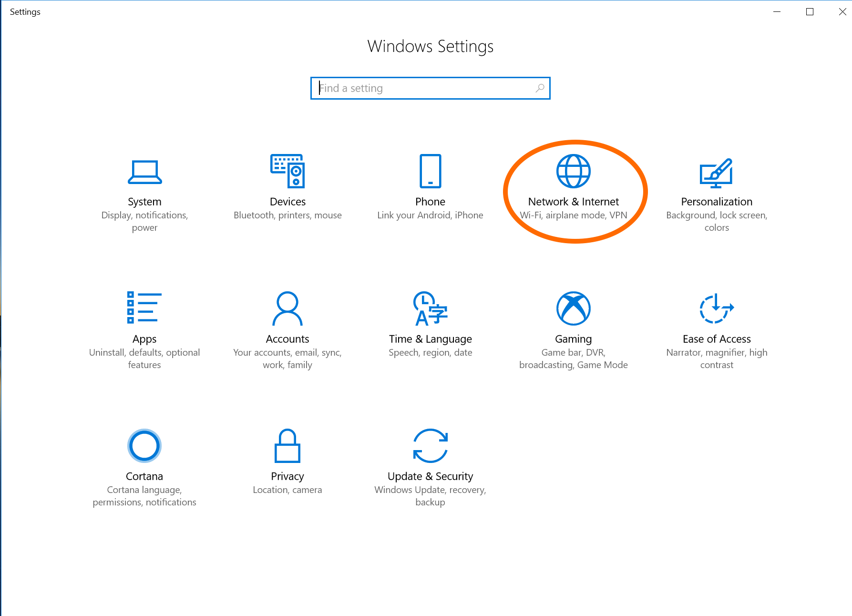Click the Apps label

(x=144, y=339)
